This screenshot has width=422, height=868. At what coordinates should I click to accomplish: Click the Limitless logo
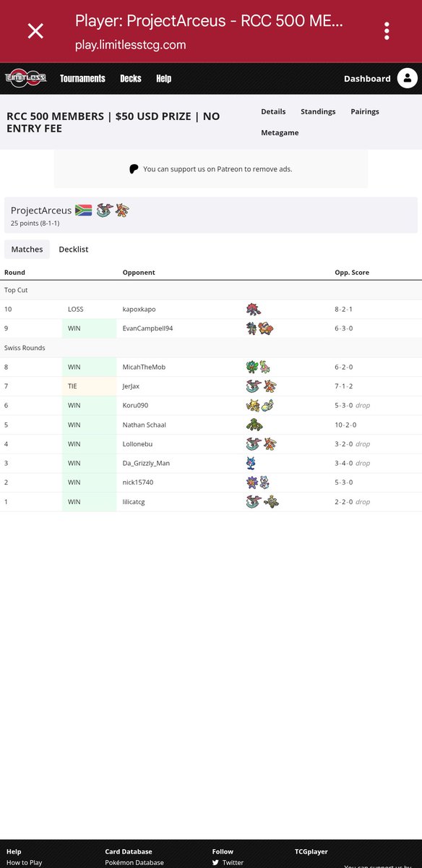26,78
